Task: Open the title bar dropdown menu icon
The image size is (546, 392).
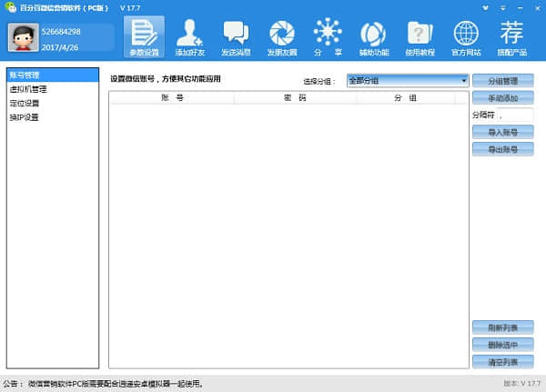Action: [x=503, y=7]
